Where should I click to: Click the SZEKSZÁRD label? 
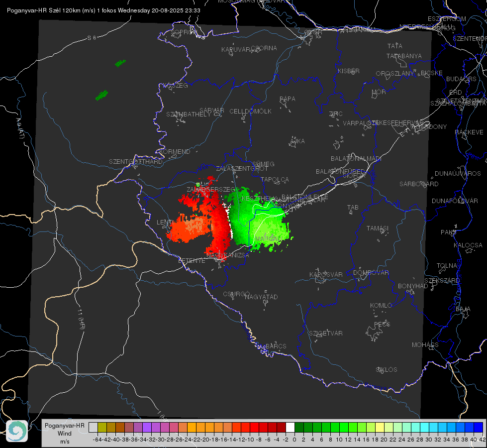(442, 281)
